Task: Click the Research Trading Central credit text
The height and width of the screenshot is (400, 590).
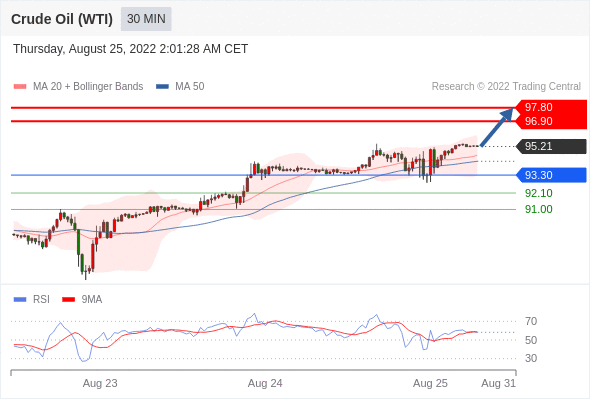Action: tap(506, 87)
